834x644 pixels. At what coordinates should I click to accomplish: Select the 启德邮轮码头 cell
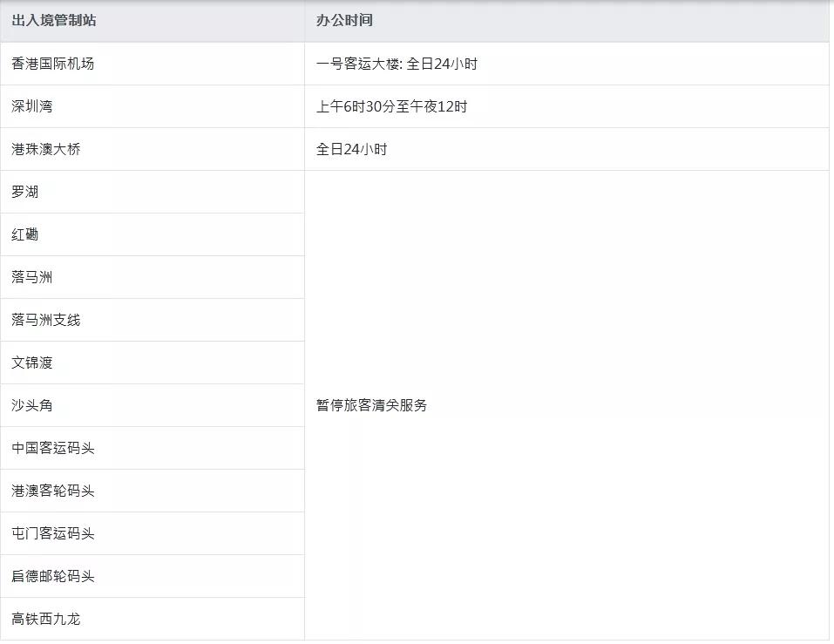[x=53, y=576]
